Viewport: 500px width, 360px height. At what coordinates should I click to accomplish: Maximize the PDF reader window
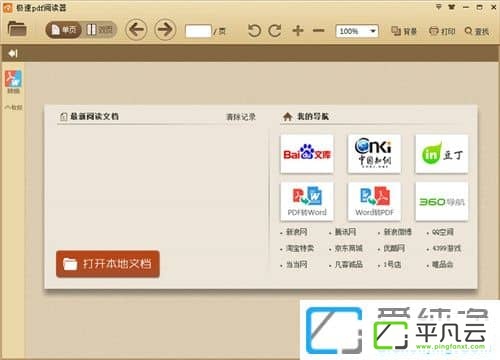click(x=480, y=7)
